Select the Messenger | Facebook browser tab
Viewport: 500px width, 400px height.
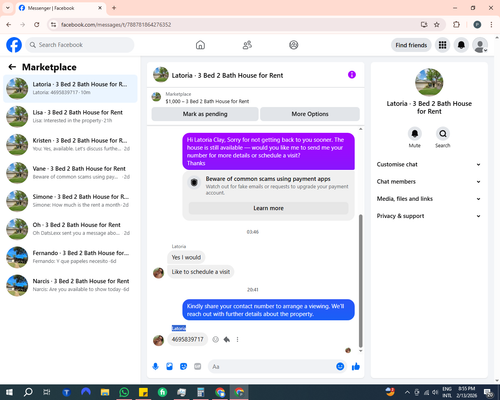tap(61, 8)
